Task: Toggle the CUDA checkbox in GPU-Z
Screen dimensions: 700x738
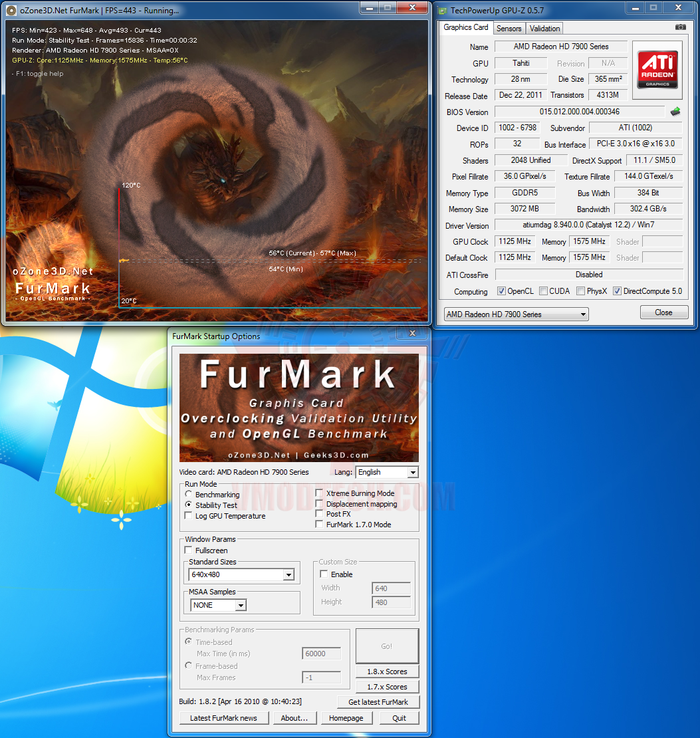Action: click(x=543, y=291)
